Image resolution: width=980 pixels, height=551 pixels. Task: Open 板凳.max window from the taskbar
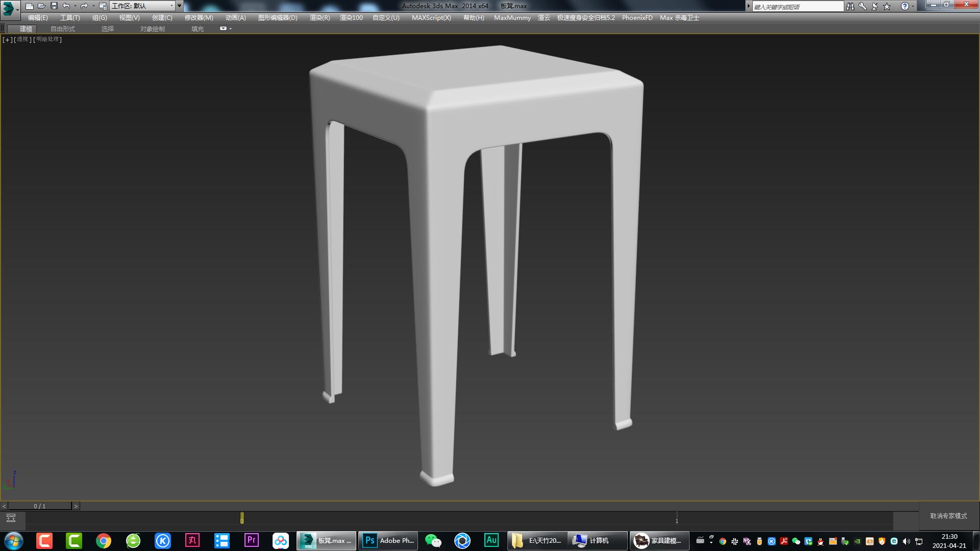click(x=326, y=540)
